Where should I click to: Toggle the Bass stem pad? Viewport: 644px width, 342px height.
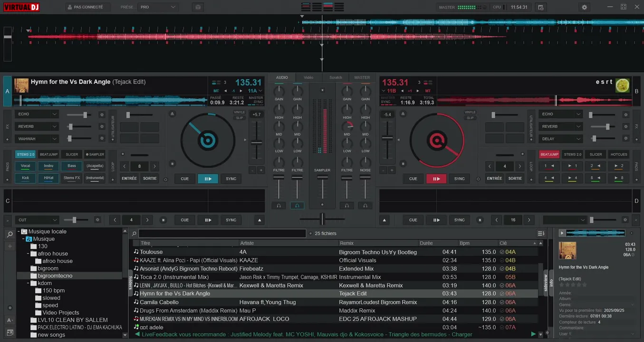72,166
